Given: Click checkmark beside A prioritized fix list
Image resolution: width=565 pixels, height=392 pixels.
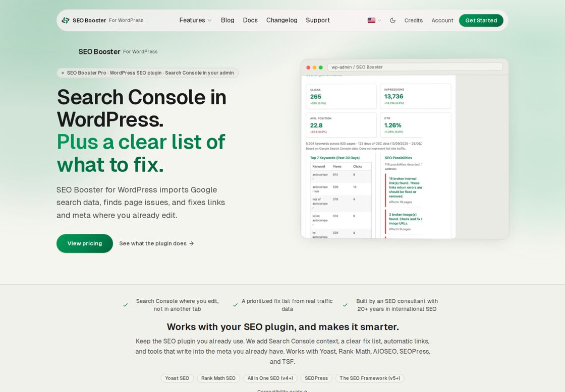Looking at the screenshot, I should (235, 305).
